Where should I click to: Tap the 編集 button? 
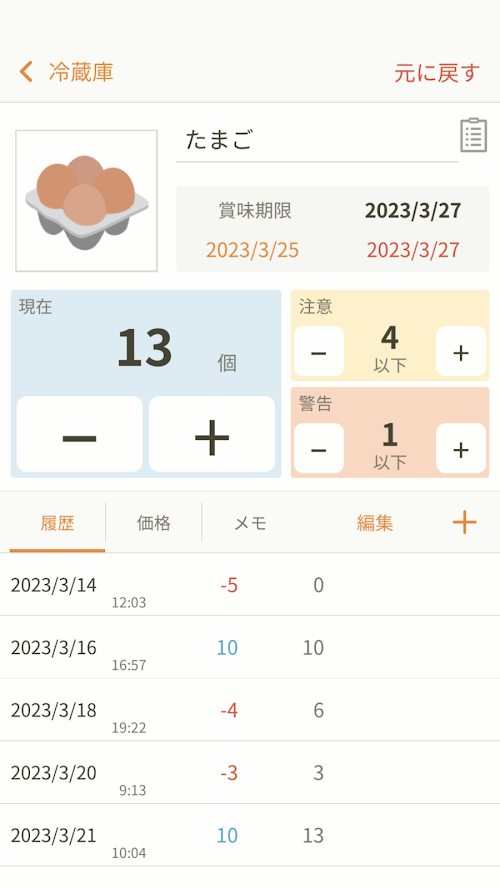coord(375,523)
